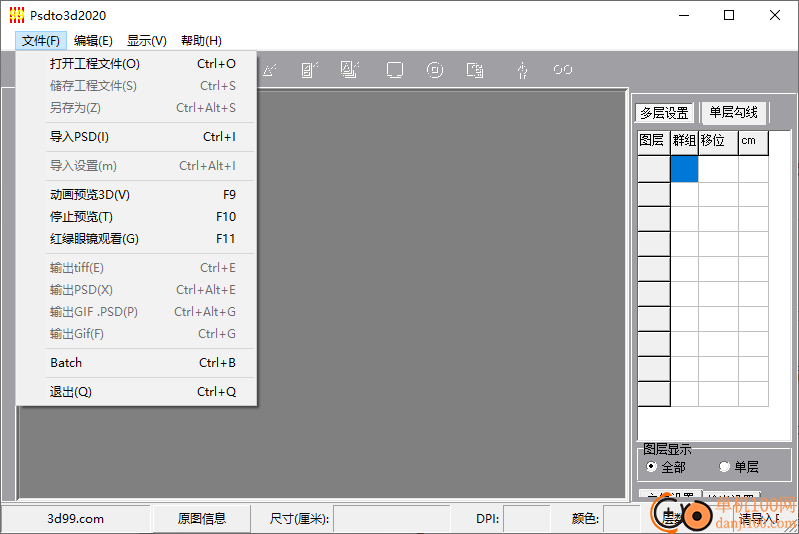Switch to the 多层设置 tab
Image resolution: width=799 pixels, height=534 pixels.
pos(664,113)
